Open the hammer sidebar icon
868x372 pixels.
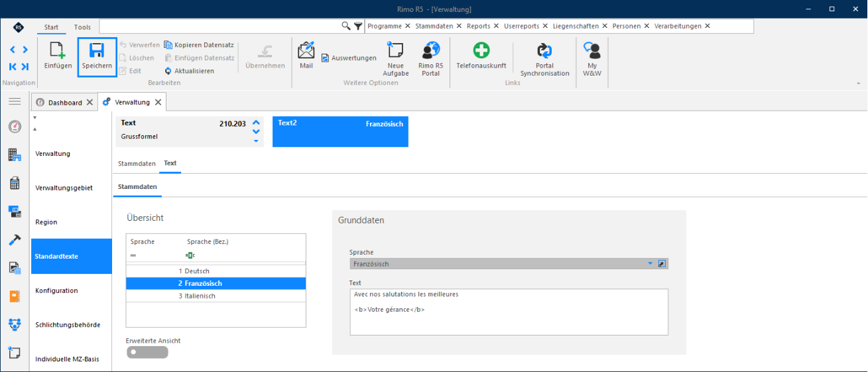(x=15, y=240)
